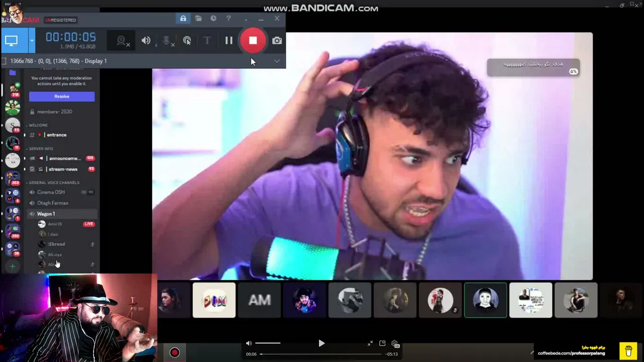Open the announcements channel
The height and width of the screenshot is (362, 644).
62,158
